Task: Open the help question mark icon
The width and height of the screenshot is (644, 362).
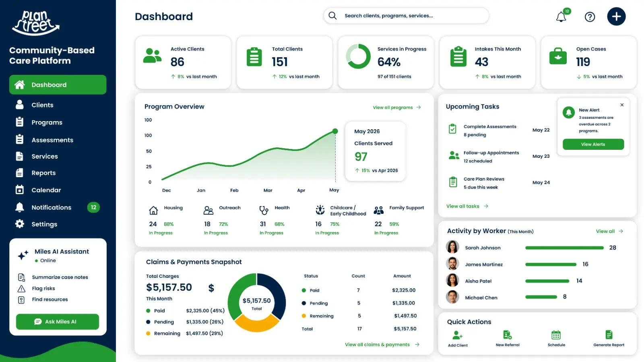Action: [590, 17]
